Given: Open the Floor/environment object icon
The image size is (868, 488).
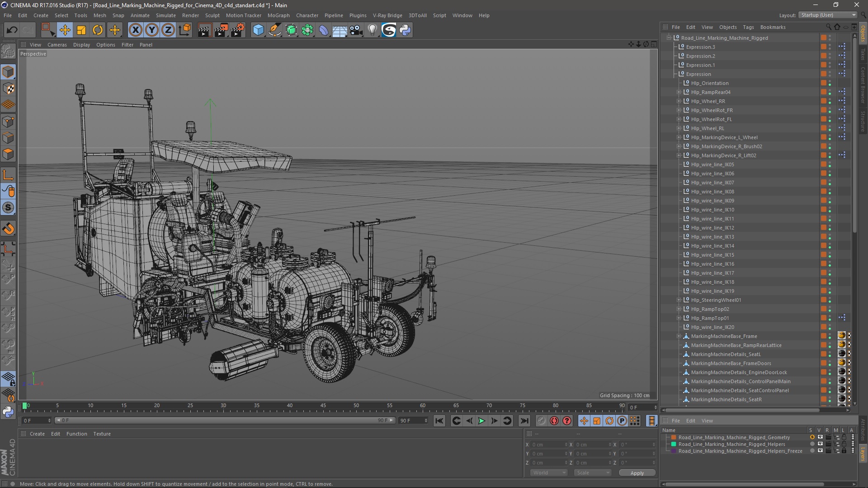Looking at the screenshot, I should pyautogui.click(x=340, y=30).
